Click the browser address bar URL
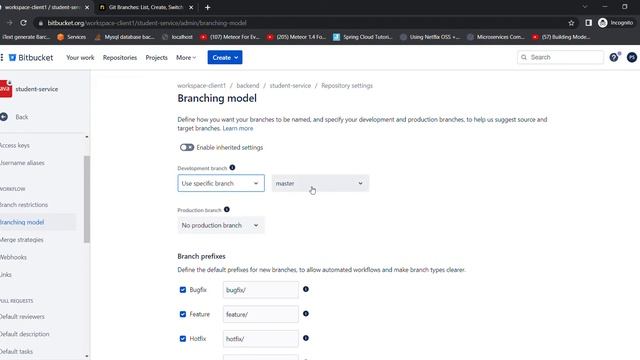Image resolution: width=640 pixels, height=360 pixels. tap(147, 23)
